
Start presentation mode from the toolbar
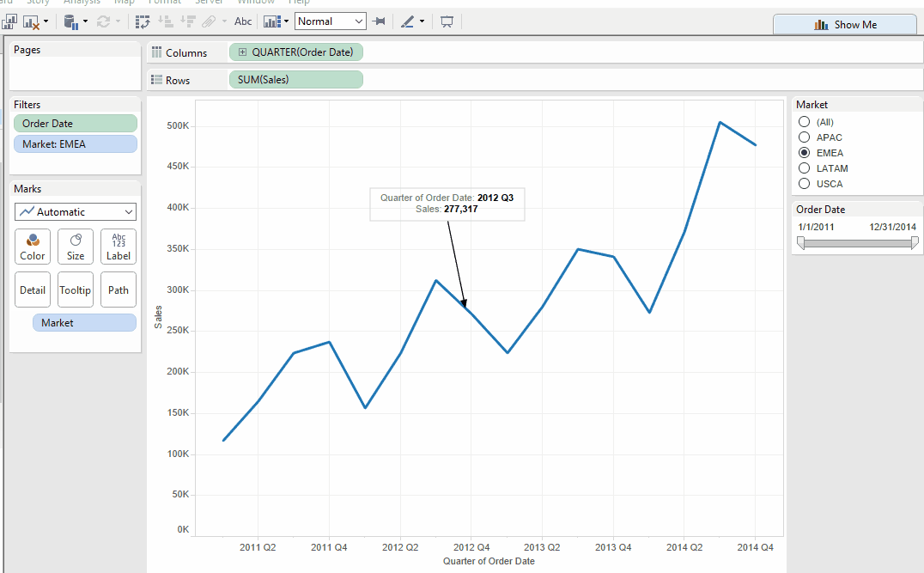pyautogui.click(x=447, y=21)
